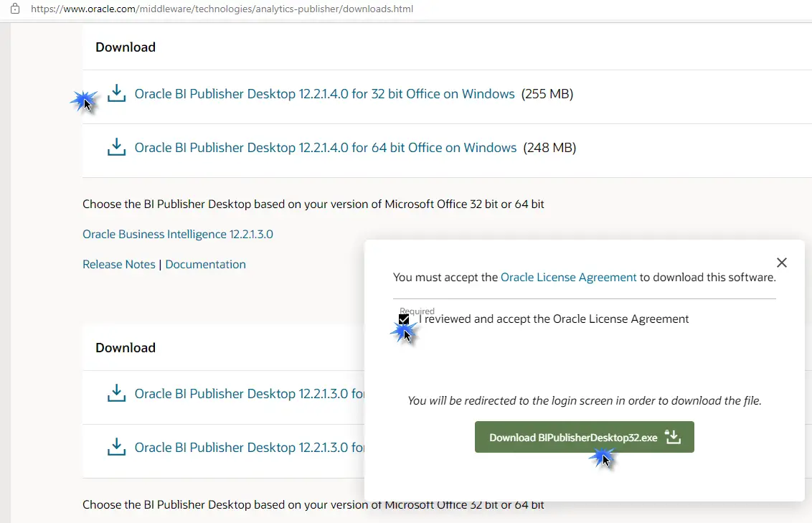Open Oracle BI Publisher Desktop 12.2.1.4.0 64 bit link
Screen dimensions: 812x523
pos(326,148)
